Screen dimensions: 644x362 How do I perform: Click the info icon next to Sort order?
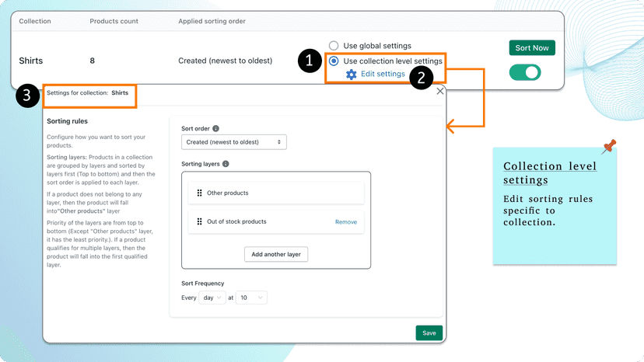click(215, 128)
